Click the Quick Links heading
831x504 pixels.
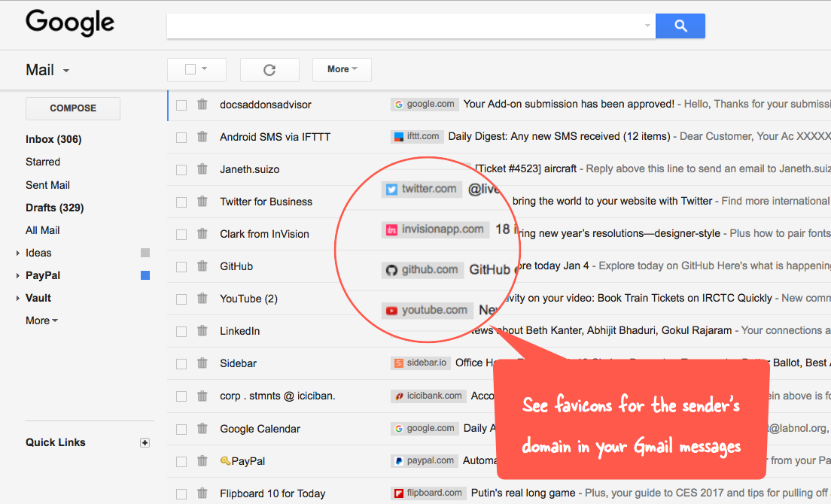coord(56,442)
